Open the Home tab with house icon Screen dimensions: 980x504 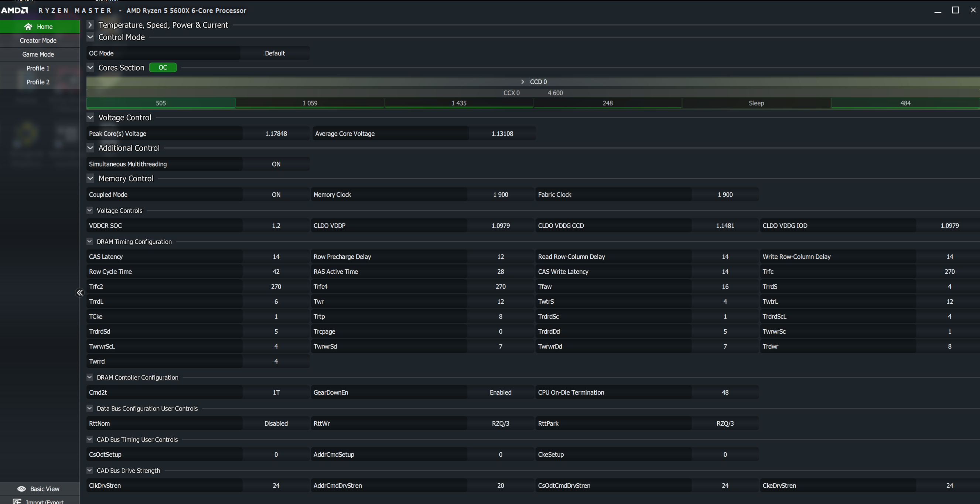click(40, 27)
